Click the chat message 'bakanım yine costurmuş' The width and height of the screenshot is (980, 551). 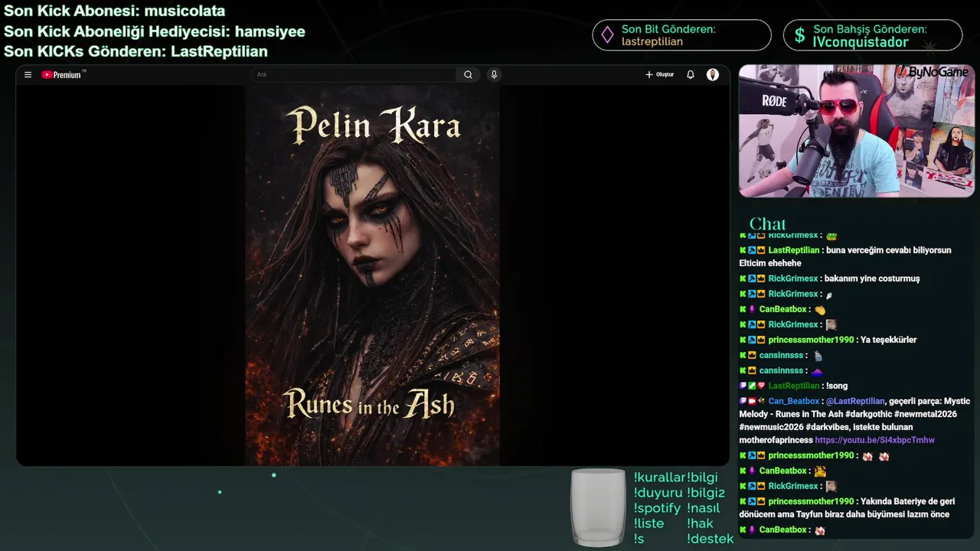[872, 279]
